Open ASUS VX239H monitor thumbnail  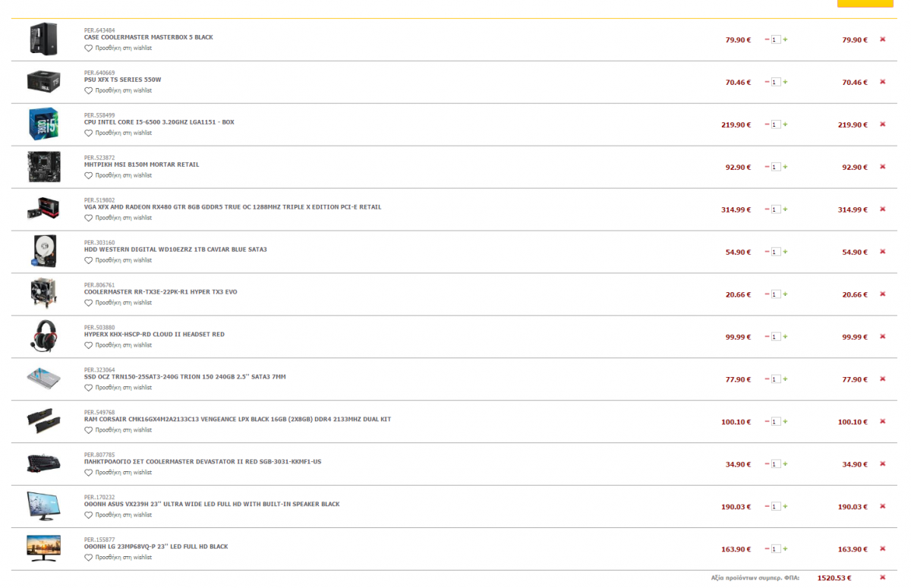[x=43, y=507]
